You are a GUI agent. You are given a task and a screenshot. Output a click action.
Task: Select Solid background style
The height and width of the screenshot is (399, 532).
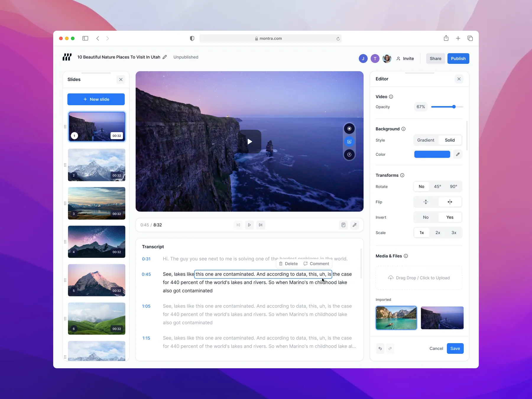tap(450, 140)
